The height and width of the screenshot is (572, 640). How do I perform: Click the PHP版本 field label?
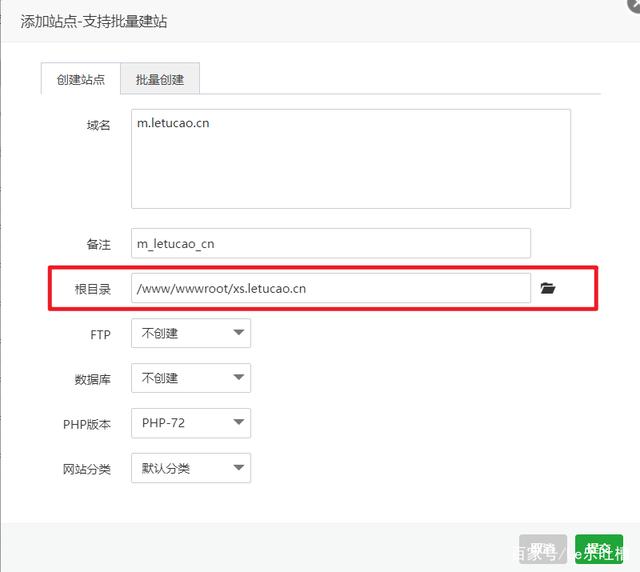(x=86, y=424)
